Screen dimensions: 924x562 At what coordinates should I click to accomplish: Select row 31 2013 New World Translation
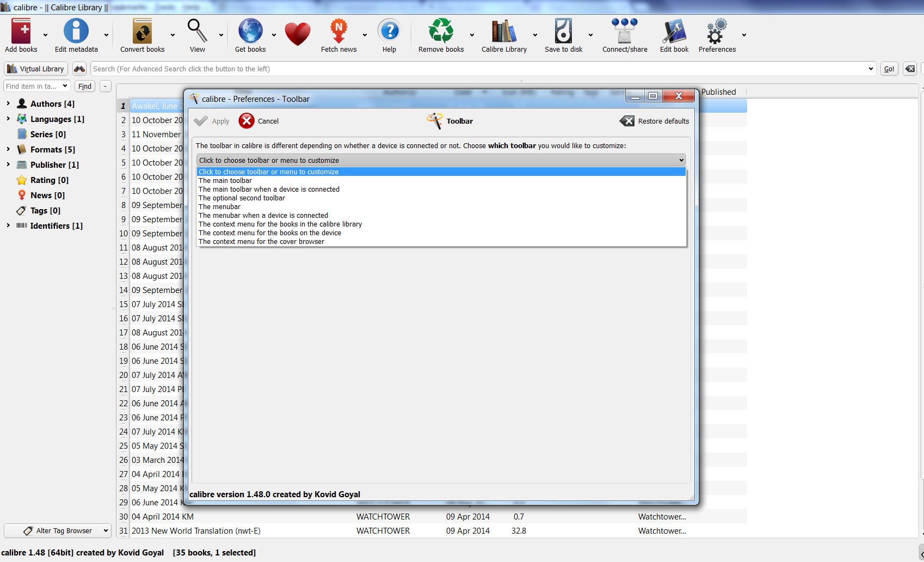pyautogui.click(x=432, y=530)
